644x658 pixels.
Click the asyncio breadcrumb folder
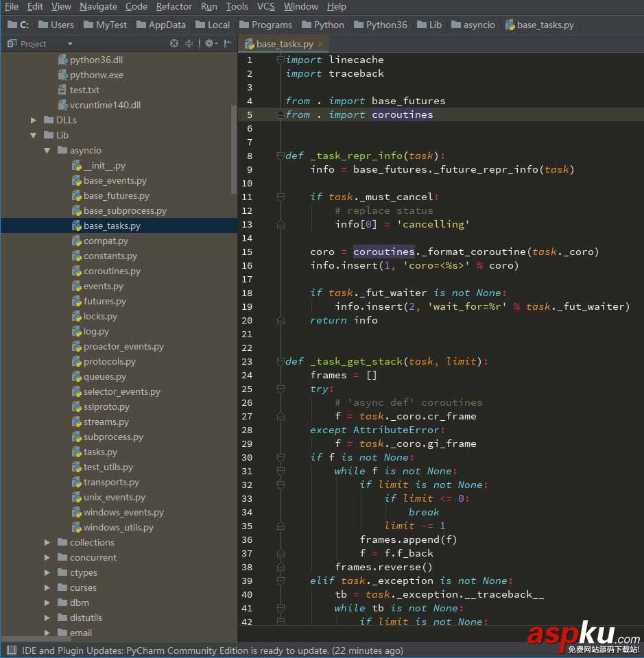tap(473, 25)
